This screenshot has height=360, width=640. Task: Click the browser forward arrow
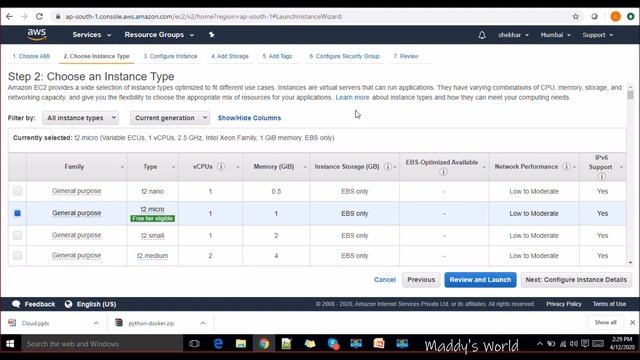[x=24, y=16]
